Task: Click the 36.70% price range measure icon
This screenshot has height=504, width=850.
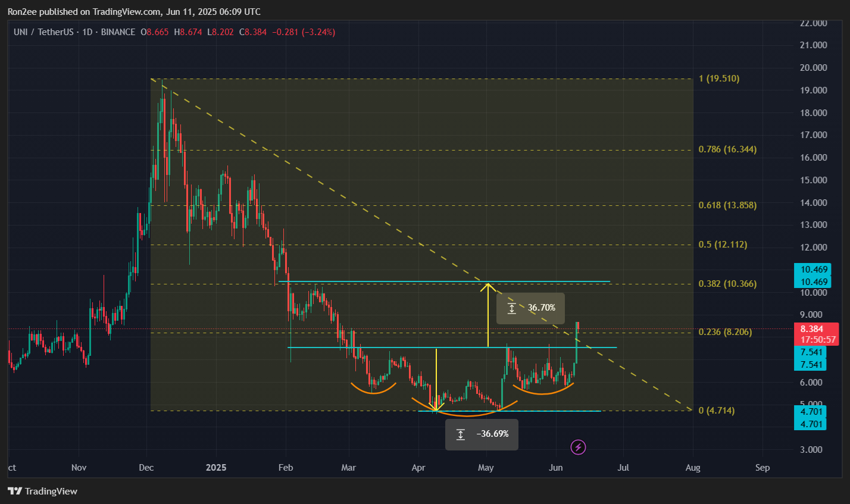Action: [x=512, y=308]
